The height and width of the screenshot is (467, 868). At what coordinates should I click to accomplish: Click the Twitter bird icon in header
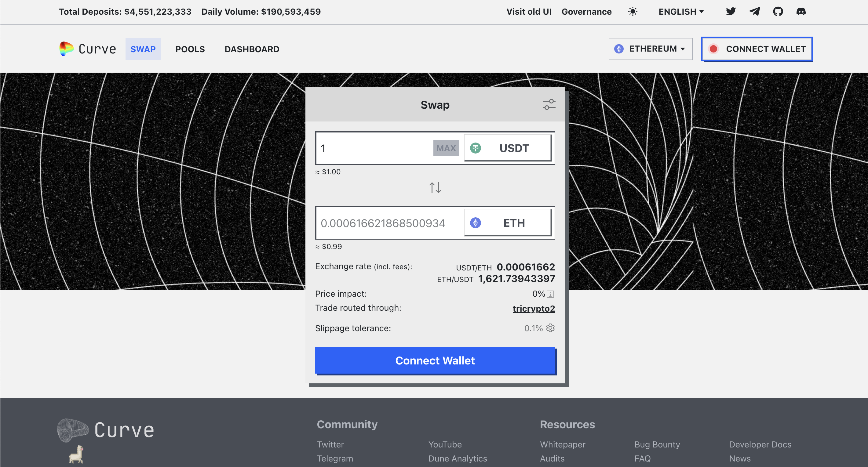pyautogui.click(x=731, y=10)
